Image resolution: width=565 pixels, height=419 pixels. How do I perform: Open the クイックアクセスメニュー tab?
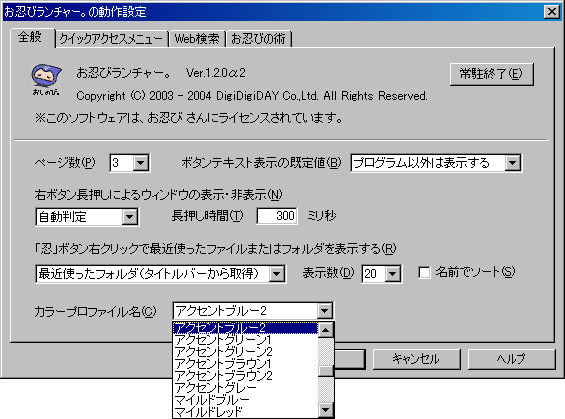111,39
